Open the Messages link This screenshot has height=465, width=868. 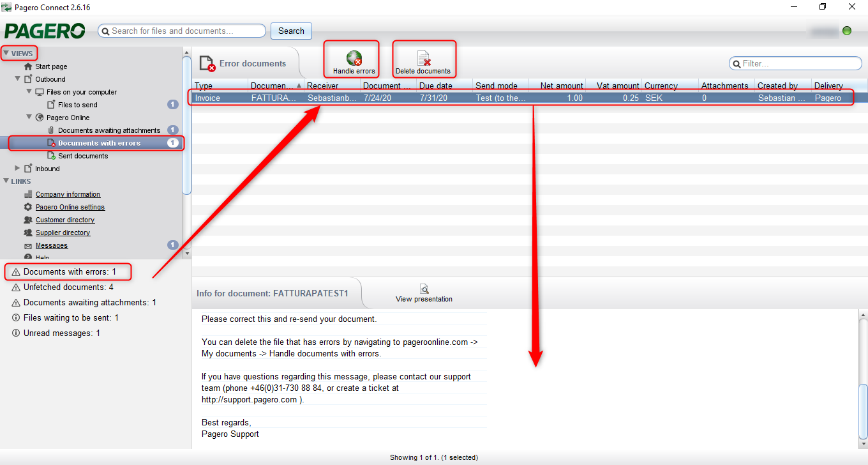[52, 245]
